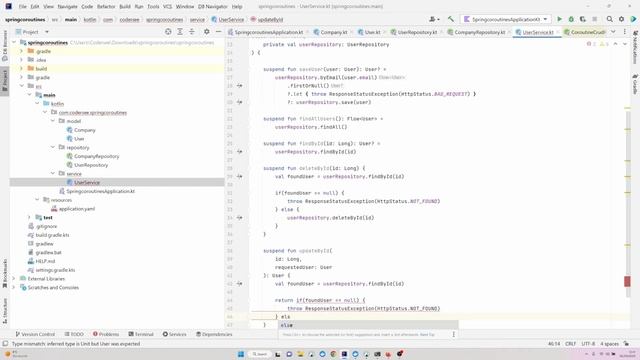Open the JetBrains toolbox icon at the top right
This screenshot has width=640, height=360.
633,19
